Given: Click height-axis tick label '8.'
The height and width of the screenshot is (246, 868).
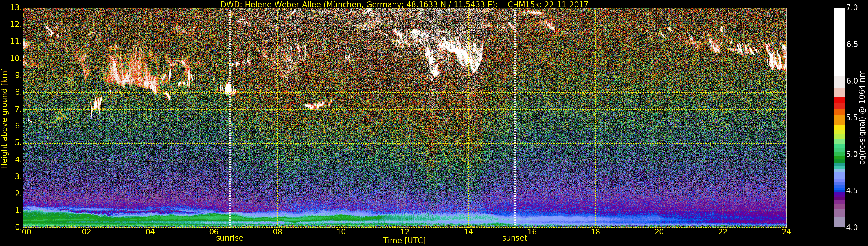Looking at the screenshot, I should (x=18, y=92).
